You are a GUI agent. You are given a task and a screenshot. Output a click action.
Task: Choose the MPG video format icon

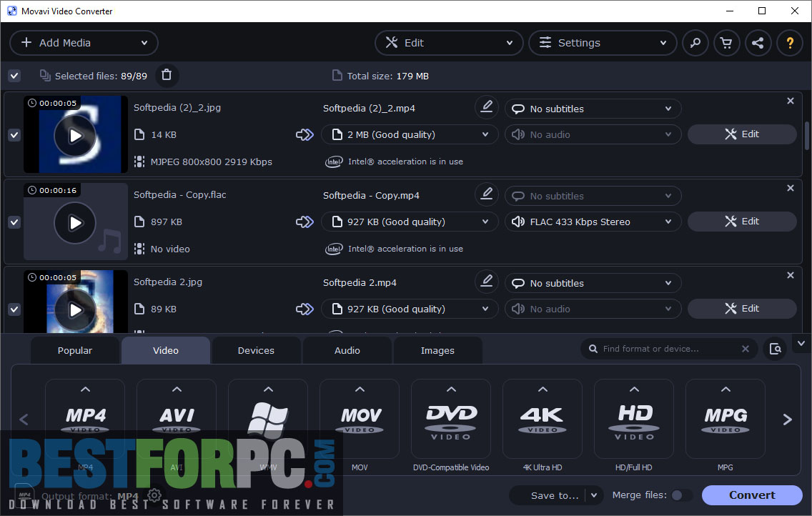click(726, 418)
